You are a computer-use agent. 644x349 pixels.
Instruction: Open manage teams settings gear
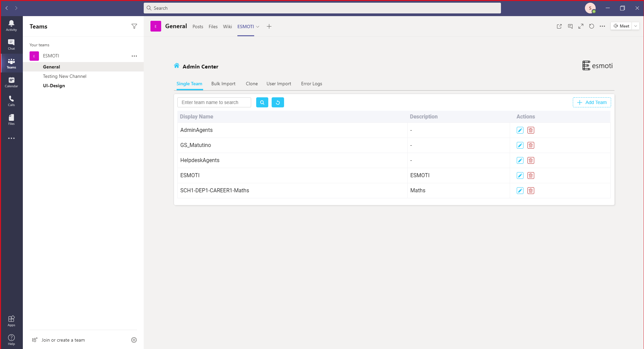pyautogui.click(x=134, y=340)
